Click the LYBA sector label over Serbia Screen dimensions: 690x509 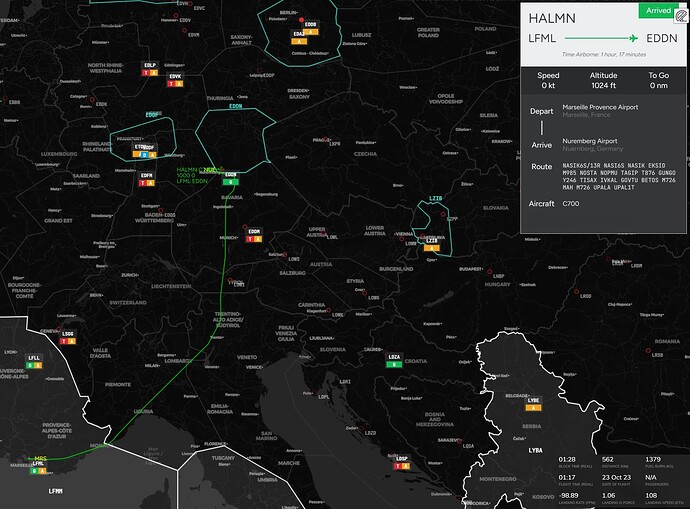click(x=534, y=451)
